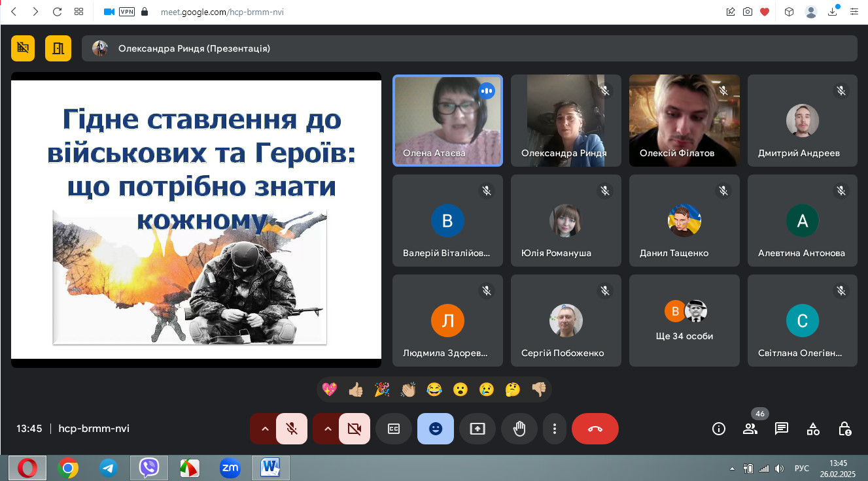Send the thumbs up emoji reaction
This screenshot has height=481, width=868.
(356, 390)
